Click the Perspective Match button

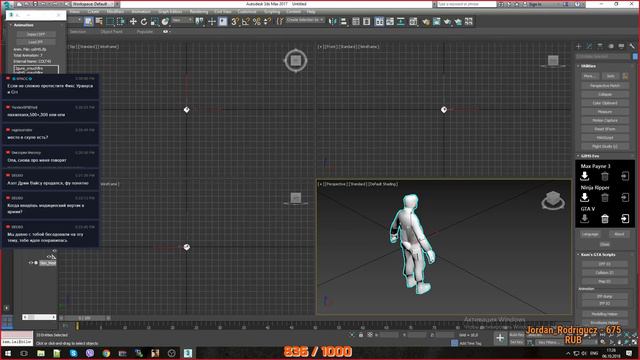(604, 86)
